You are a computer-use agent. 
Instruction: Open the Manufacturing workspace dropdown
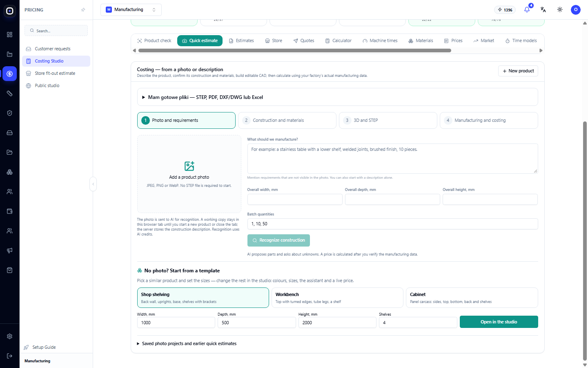(x=131, y=10)
